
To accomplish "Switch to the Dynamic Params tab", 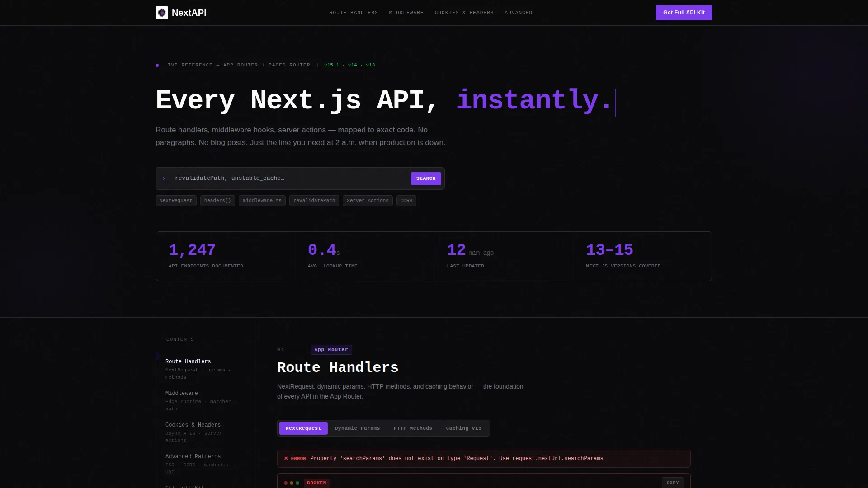I will (x=358, y=428).
